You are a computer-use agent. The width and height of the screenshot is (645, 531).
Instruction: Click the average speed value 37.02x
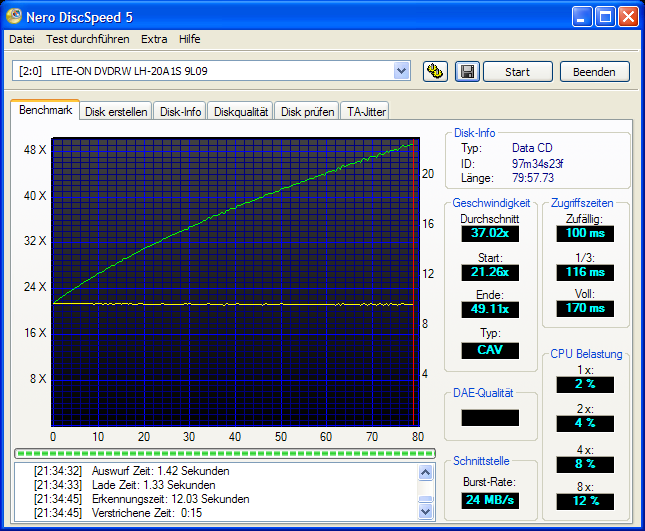pos(490,233)
